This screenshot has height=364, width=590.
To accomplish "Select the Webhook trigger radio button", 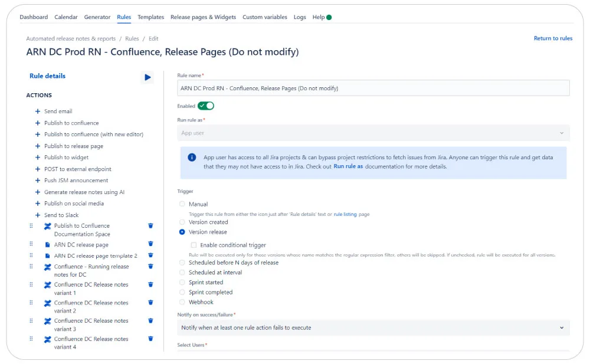I will click(x=182, y=302).
